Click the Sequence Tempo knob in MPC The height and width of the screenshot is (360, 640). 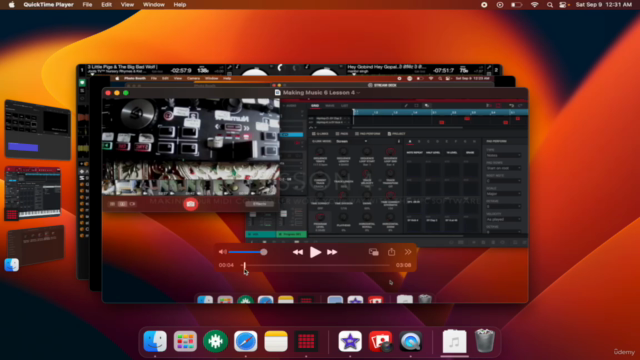point(320,152)
